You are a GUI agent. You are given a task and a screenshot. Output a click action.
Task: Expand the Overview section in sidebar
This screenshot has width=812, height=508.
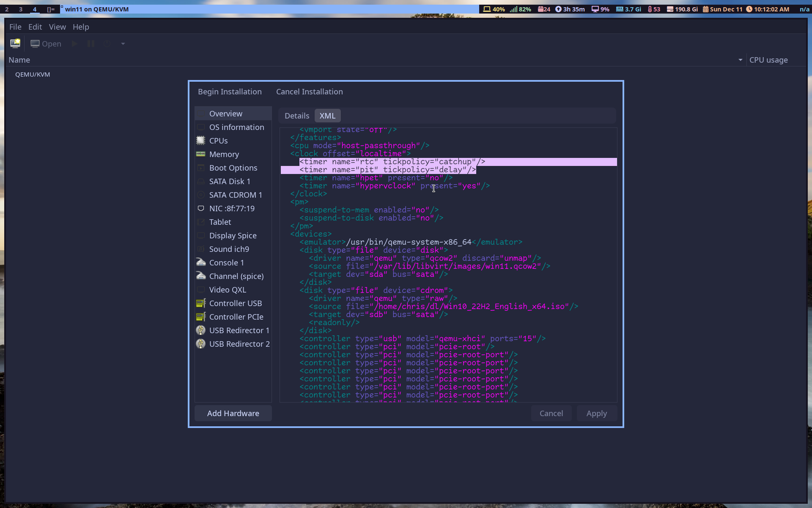click(226, 113)
